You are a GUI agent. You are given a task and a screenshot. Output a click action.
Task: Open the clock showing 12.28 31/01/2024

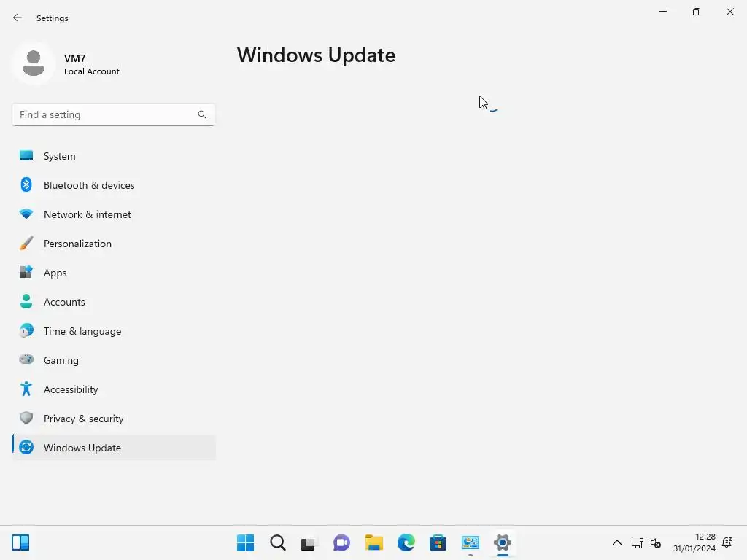(x=694, y=542)
